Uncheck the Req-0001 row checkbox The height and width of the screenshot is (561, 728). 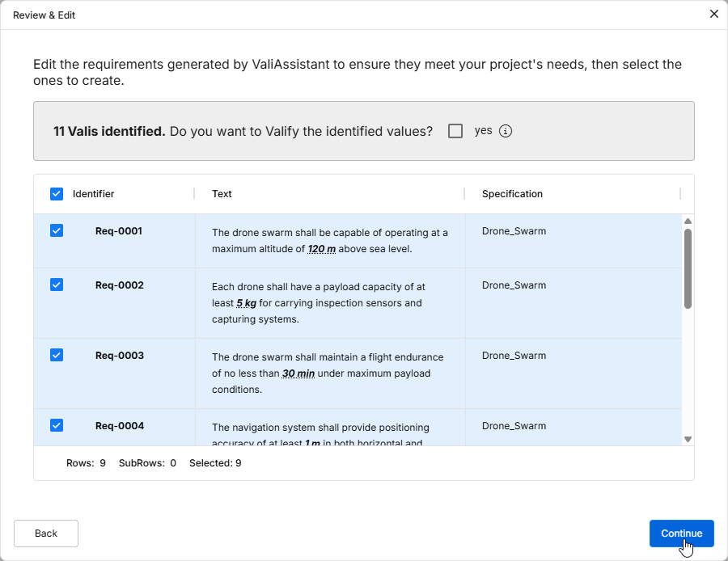pyautogui.click(x=57, y=231)
